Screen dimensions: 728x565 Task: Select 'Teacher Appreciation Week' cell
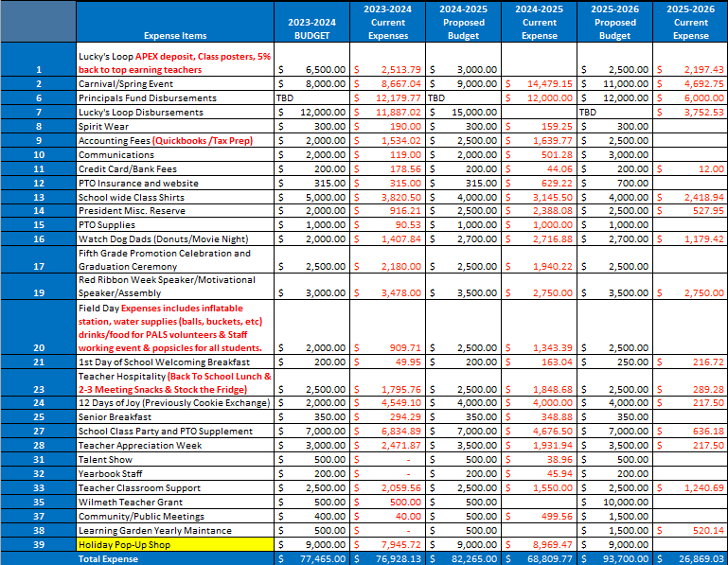pyautogui.click(x=175, y=445)
